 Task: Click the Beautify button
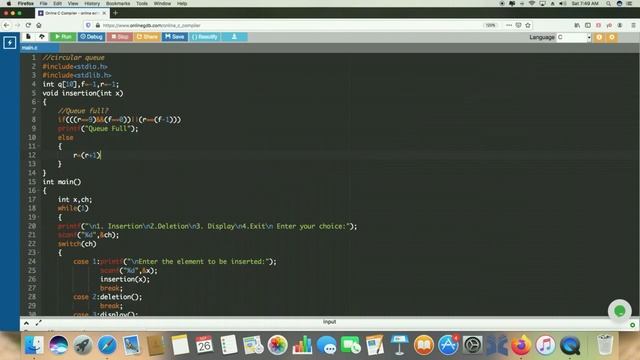(204, 37)
